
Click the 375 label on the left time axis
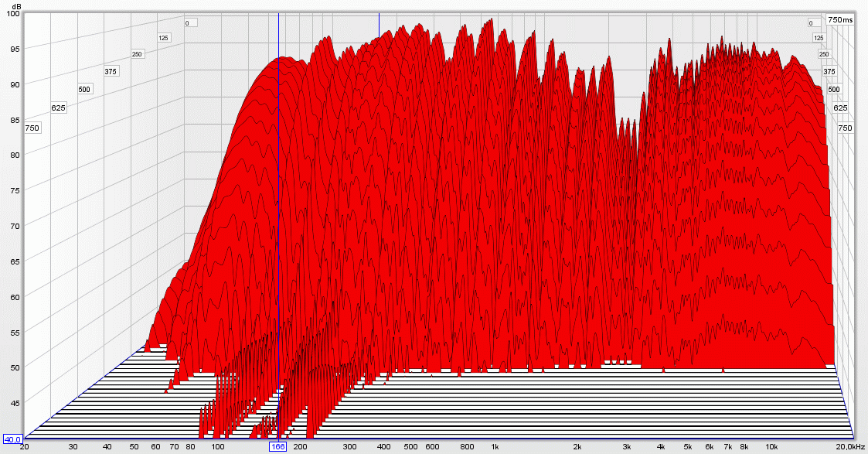tap(111, 71)
